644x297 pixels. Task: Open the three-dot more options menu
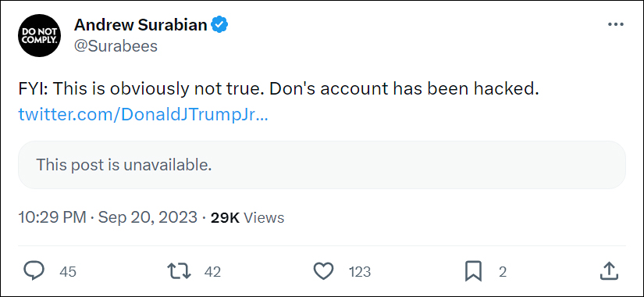click(615, 25)
